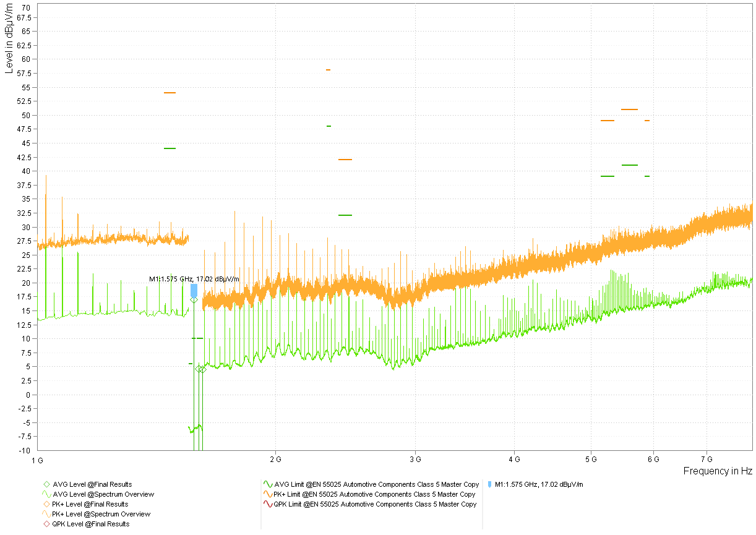
Task: Click the AVG Level Spectrum Overview legend icon
Action: tap(45, 494)
